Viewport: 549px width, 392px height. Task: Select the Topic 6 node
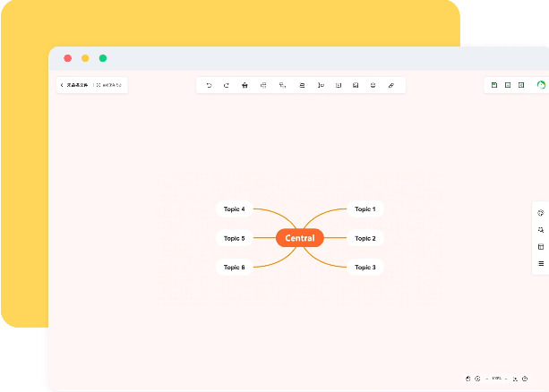point(234,267)
